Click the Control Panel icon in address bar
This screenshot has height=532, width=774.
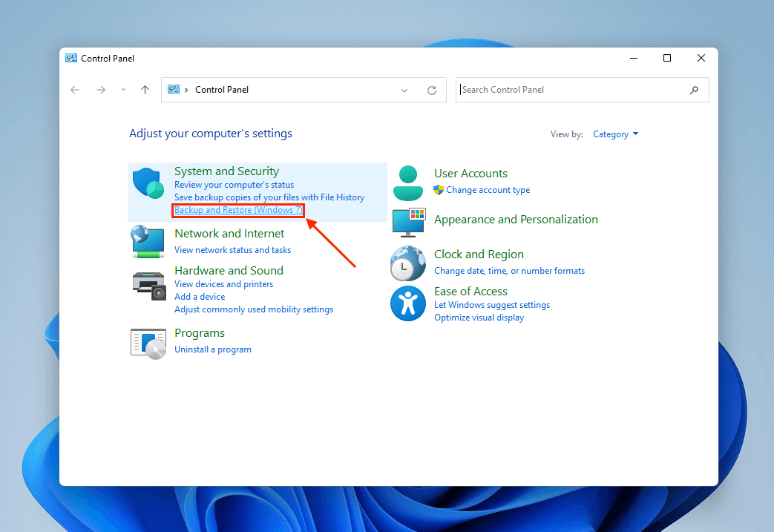(173, 89)
